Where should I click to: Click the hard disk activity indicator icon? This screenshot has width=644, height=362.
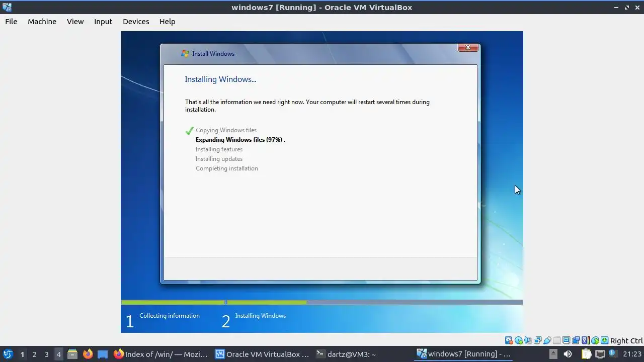click(509, 340)
